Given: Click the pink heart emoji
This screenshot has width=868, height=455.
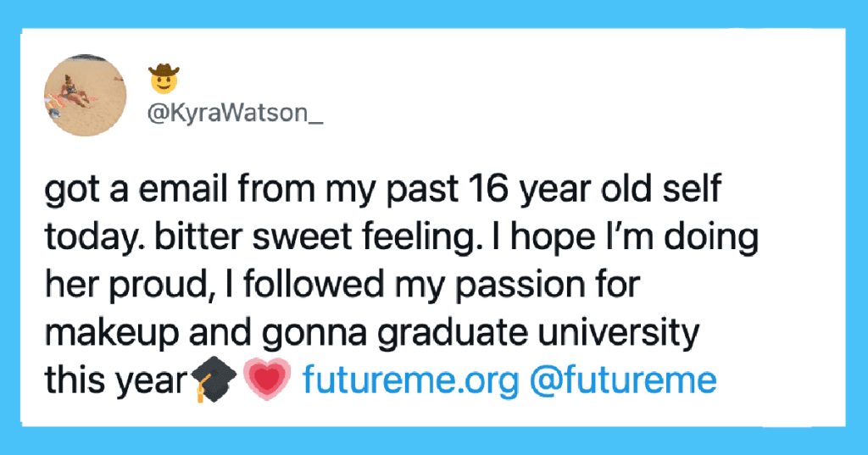Looking at the screenshot, I should tap(267, 379).
